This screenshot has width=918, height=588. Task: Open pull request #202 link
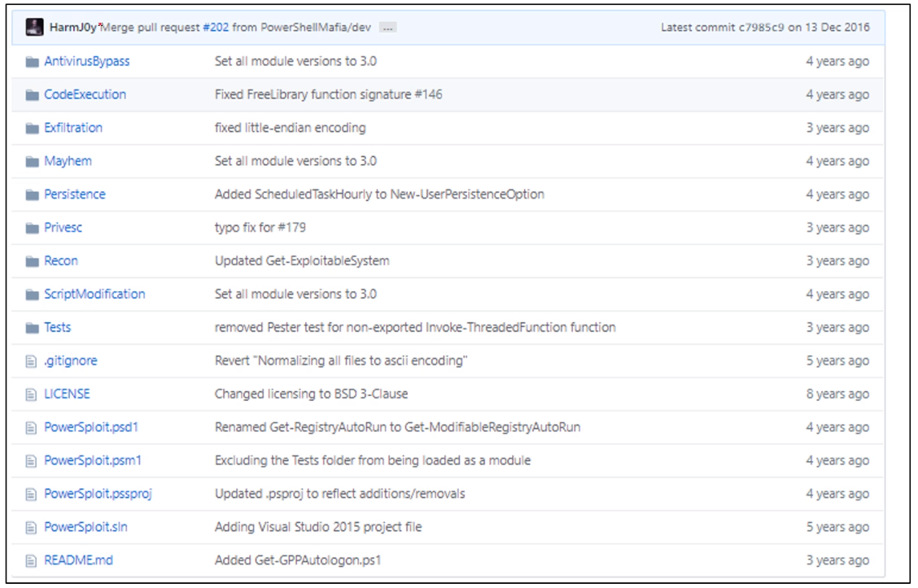216,28
